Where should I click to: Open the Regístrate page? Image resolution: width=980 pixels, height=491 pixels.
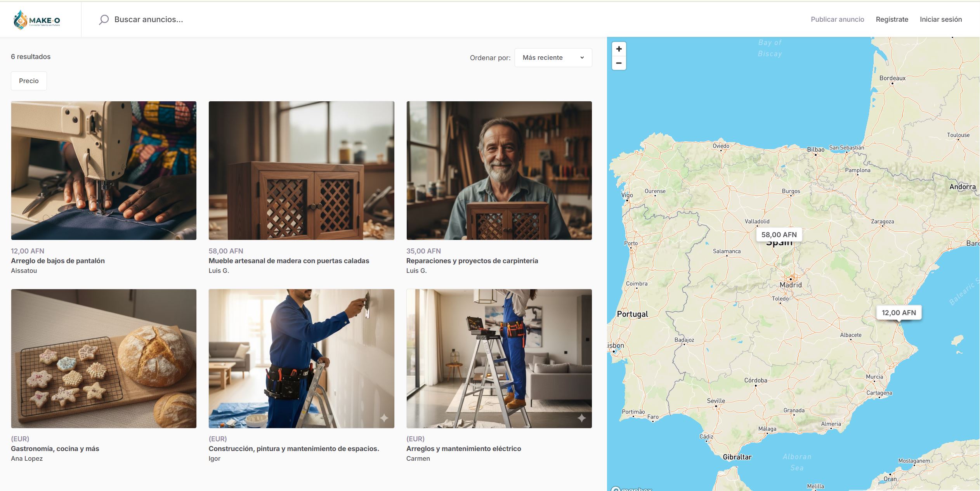click(892, 19)
